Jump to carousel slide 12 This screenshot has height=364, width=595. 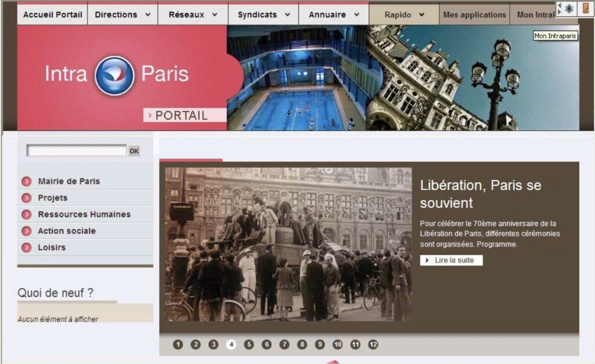coord(373,344)
